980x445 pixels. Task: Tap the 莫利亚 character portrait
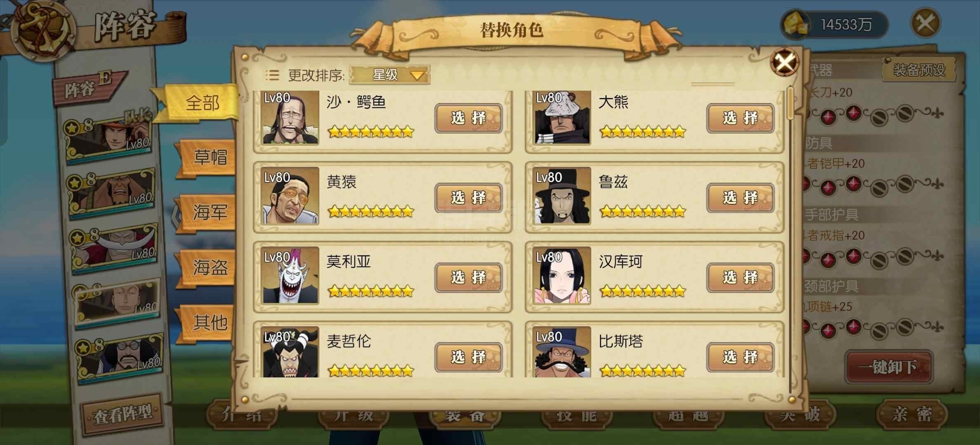point(291,275)
